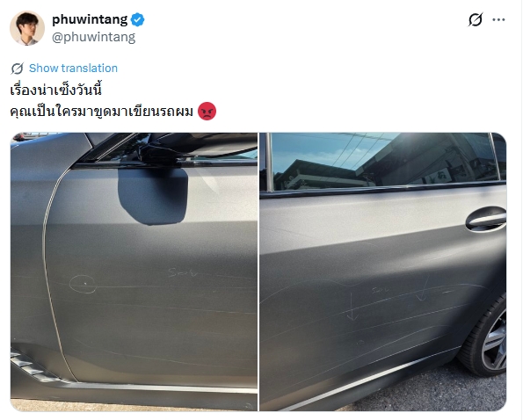This screenshot has width=523, height=420.
Task: Click the Grok icon beside Show translation
Action: (17, 69)
